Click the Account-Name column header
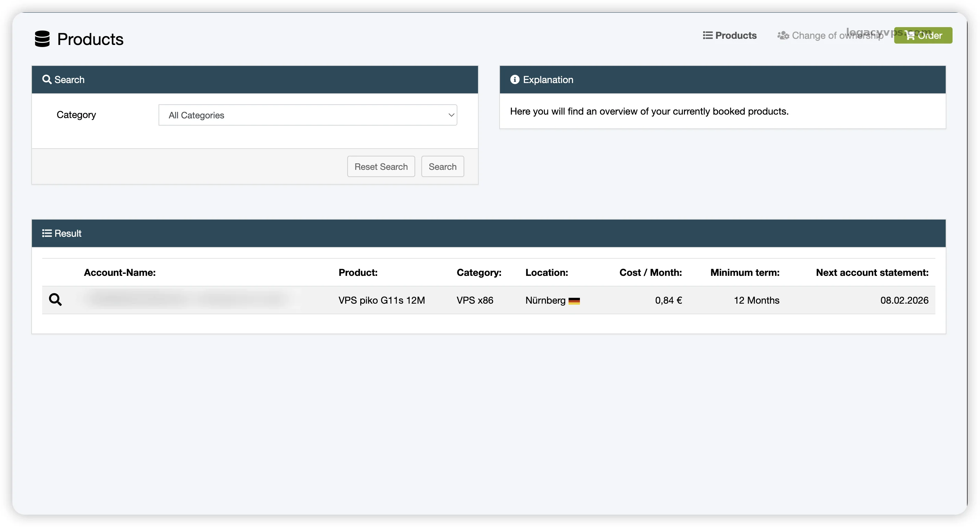The image size is (980, 527). click(x=119, y=272)
